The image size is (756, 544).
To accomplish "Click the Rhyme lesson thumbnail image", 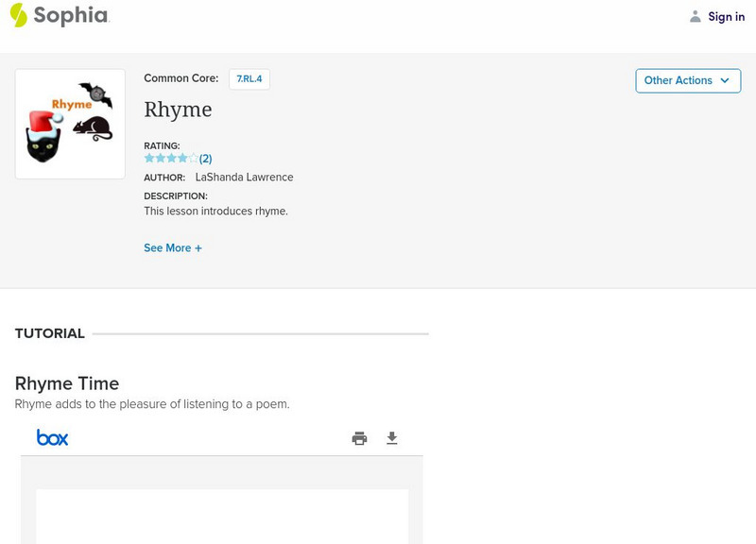I will point(70,124).
